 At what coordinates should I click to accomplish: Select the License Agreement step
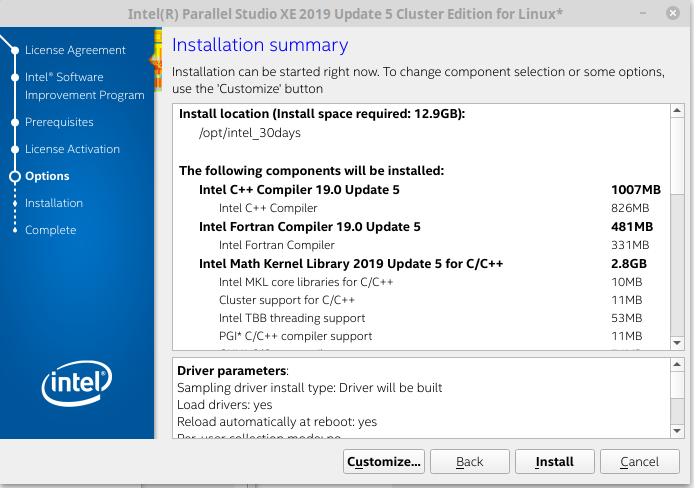click(75, 50)
